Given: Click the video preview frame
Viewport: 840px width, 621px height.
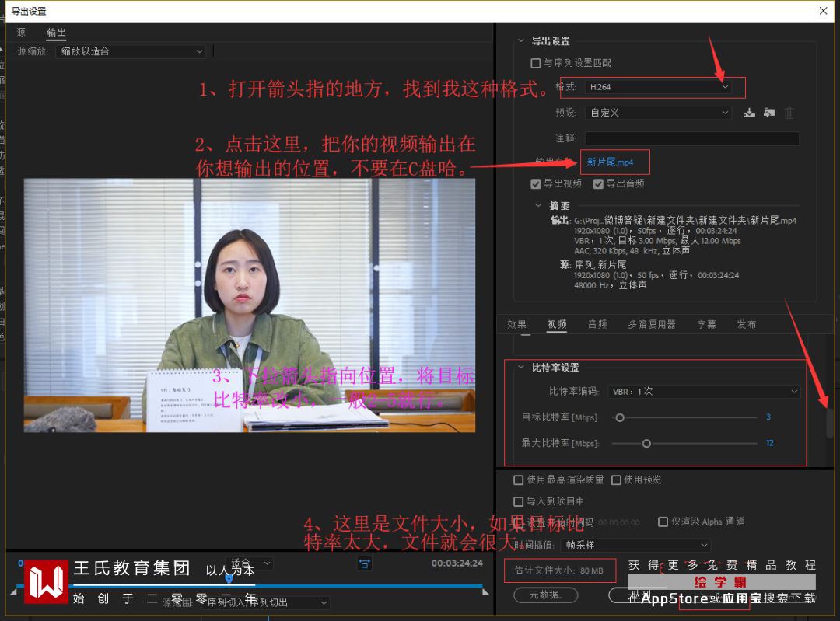Looking at the screenshot, I should (x=250, y=305).
